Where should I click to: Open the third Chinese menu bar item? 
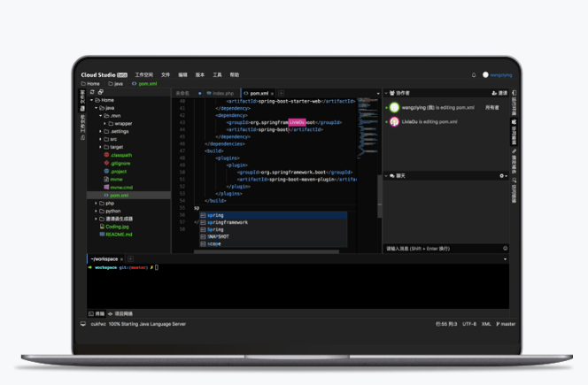click(182, 75)
